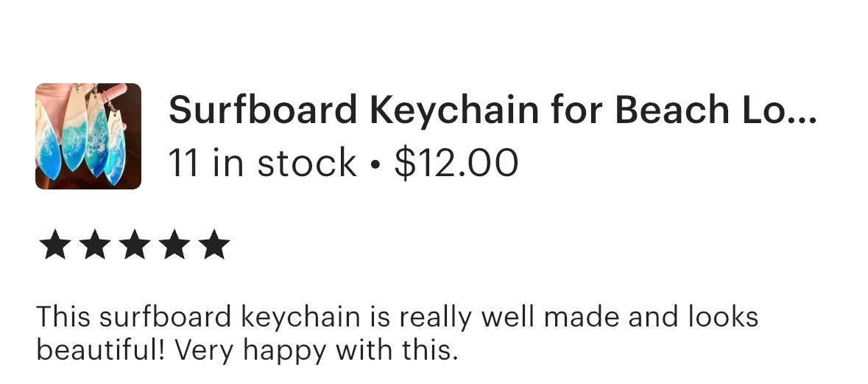Screen dimensions: 868x384
Task: Click the $12.00 price
Action: (456, 163)
